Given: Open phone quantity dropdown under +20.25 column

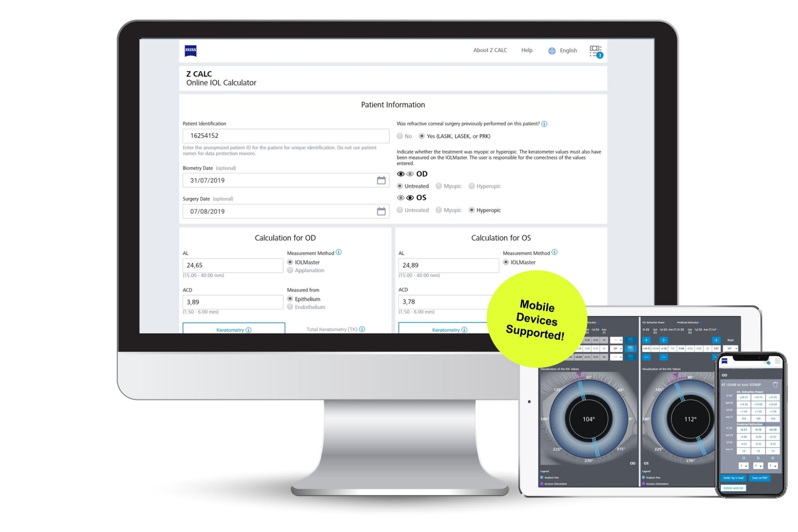Looking at the screenshot, I should coord(744,466).
